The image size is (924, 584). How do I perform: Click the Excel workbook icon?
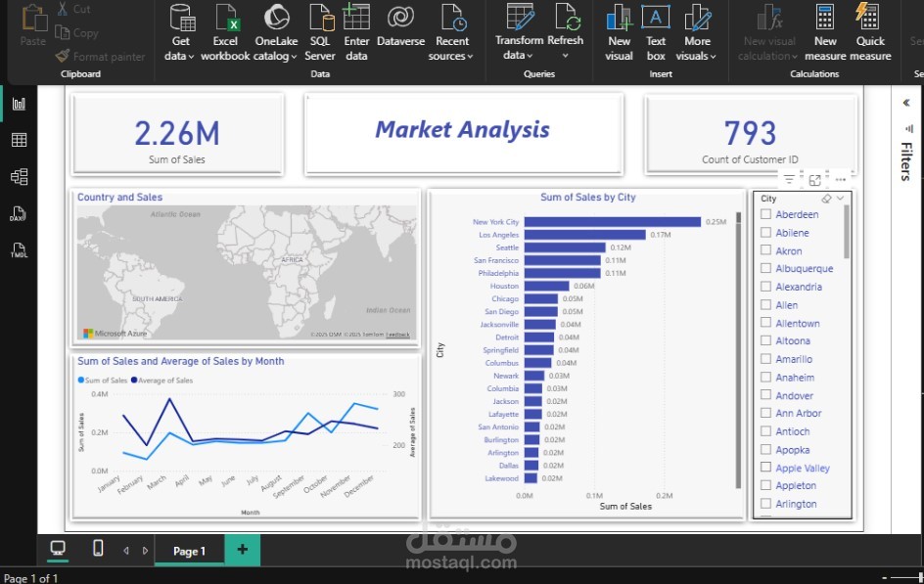point(225,20)
